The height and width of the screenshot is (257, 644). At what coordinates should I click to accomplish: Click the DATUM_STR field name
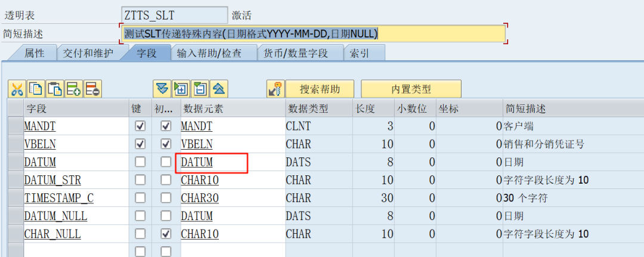pos(52,180)
